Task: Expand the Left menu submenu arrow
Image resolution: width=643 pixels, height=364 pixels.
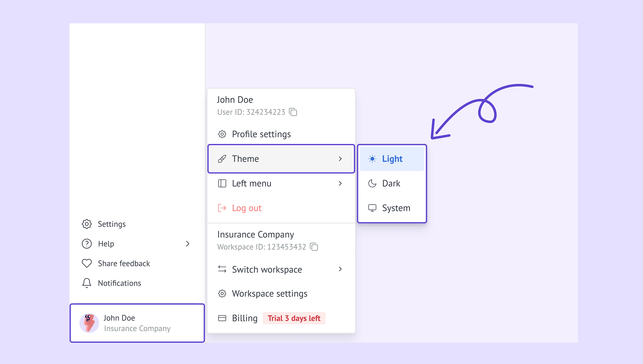Action: 340,183
